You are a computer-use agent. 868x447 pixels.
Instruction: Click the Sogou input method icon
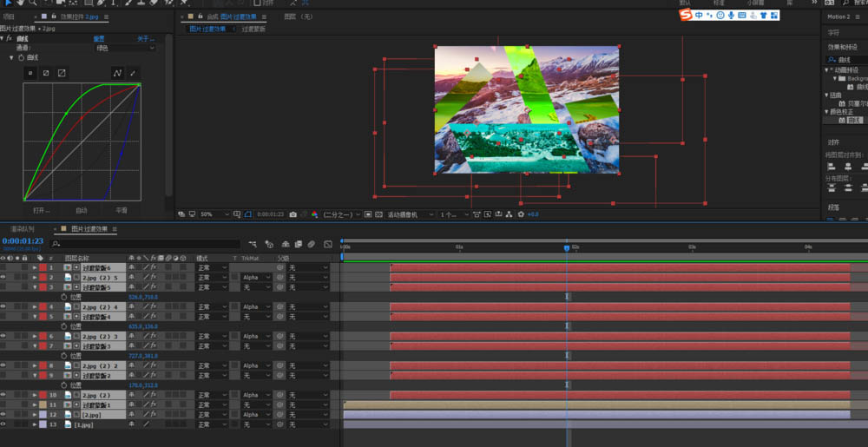685,15
